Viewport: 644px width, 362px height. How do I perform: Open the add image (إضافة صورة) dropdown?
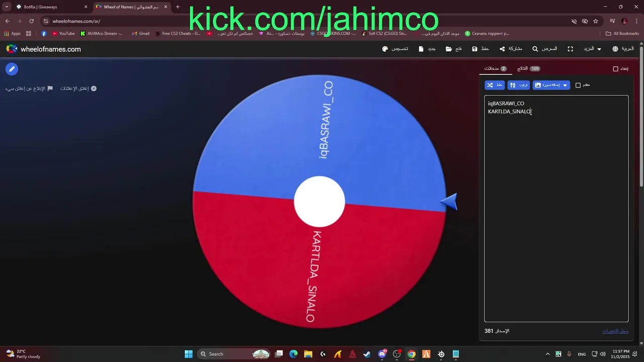click(551, 85)
